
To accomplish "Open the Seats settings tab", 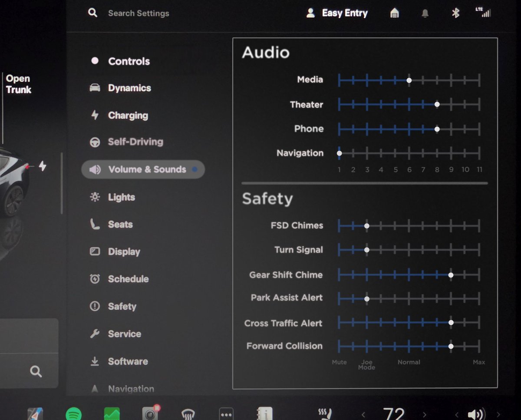I will tap(111, 225).
